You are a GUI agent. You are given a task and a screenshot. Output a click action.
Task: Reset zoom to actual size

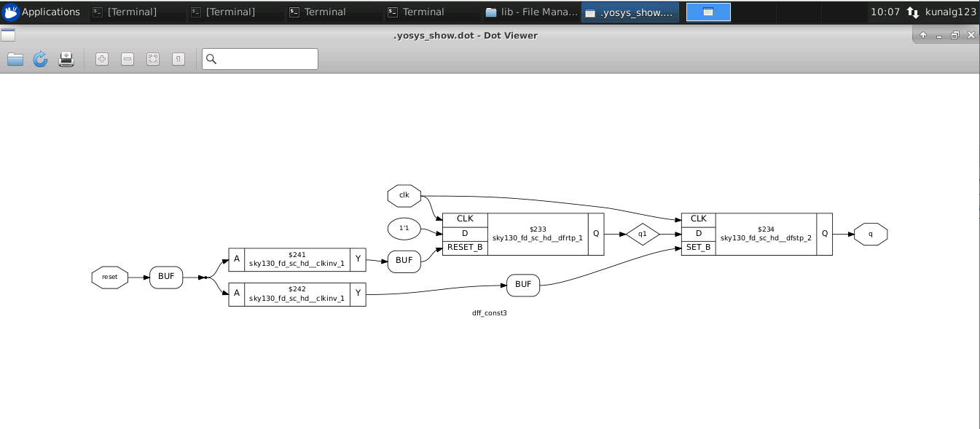[178, 59]
